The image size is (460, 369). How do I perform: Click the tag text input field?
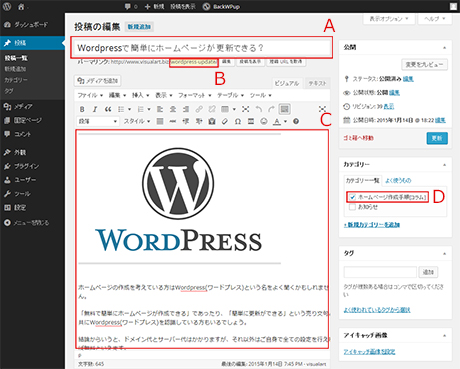click(380, 272)
